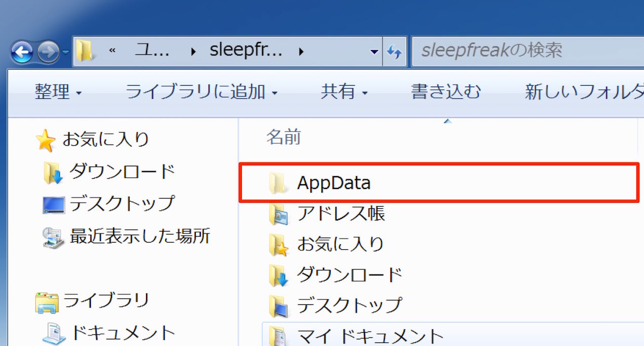Click the AppData folder icon
Viewport: 644px width, 346px height.
[x=278, y=183]
